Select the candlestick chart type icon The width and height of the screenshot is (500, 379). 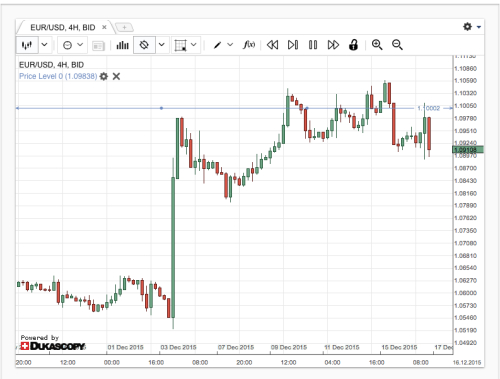[27, 45]
